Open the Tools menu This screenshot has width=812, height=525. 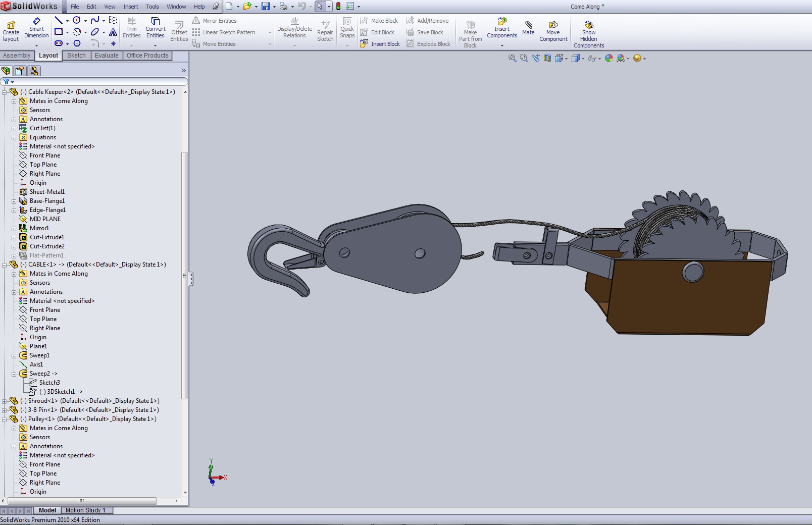[x=152, y=7]
